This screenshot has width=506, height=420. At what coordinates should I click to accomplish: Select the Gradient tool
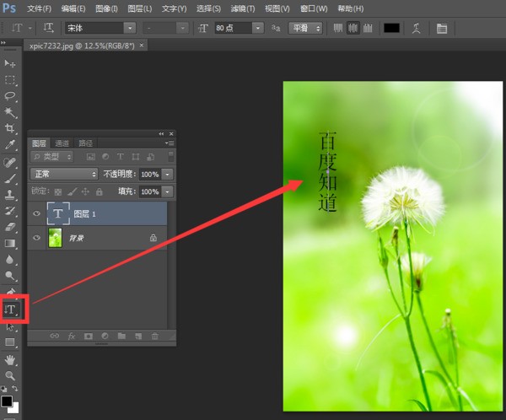(9, 243)
